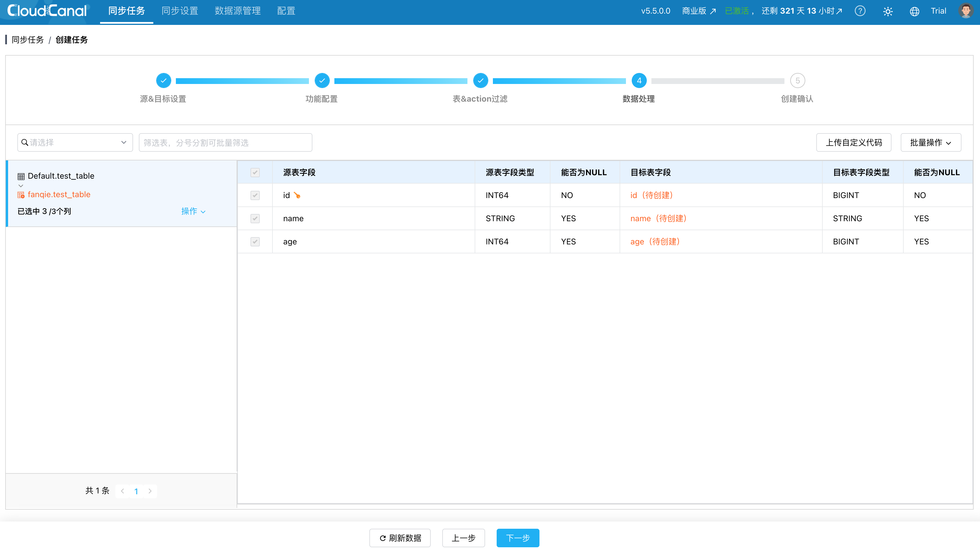This screenshot has width=980, height=549.
Task: Click the 下一步 button
Action: 517,538
